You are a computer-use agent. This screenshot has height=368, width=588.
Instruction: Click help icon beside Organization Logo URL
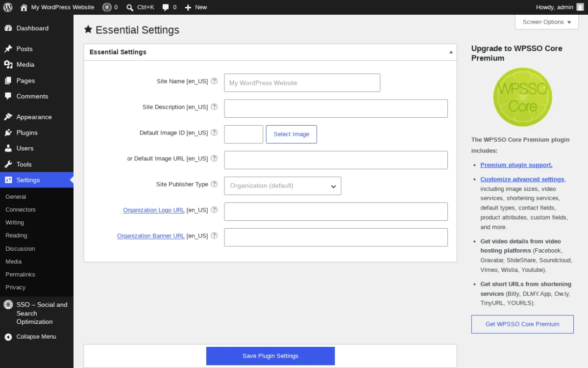point(214,210)
